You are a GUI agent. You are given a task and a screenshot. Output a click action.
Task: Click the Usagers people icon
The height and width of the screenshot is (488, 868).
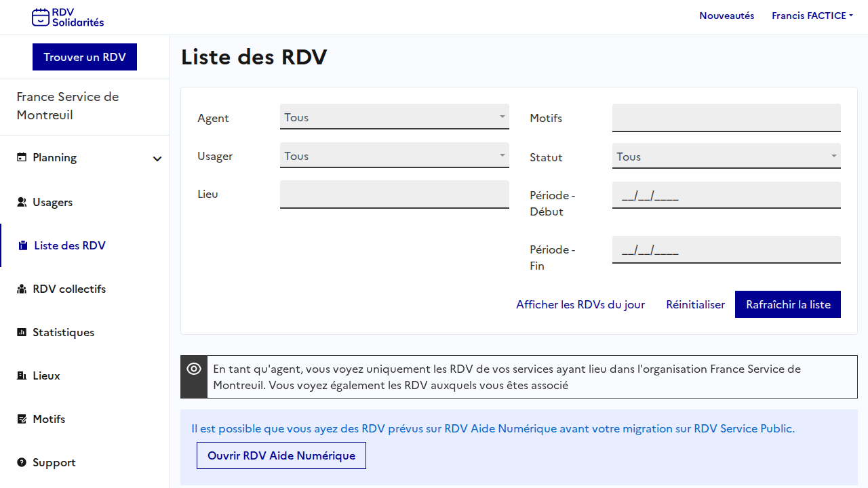(x=22, y=202)
